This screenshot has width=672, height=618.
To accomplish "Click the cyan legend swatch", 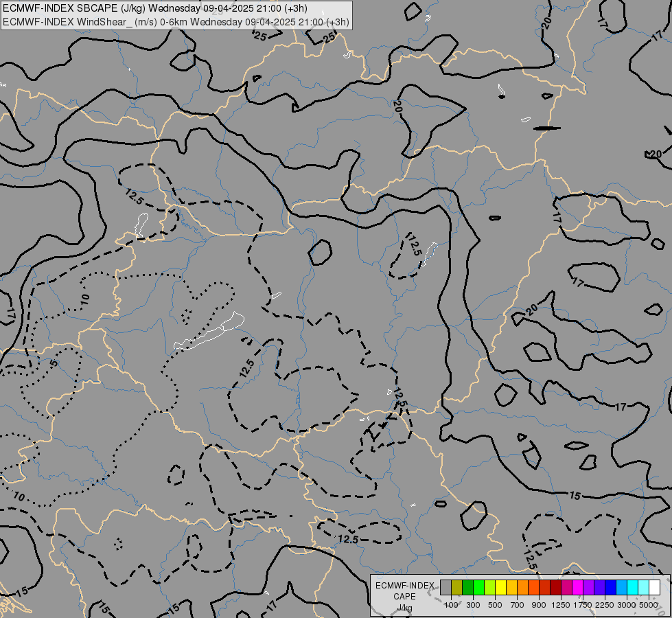I will tap(632, 588).
